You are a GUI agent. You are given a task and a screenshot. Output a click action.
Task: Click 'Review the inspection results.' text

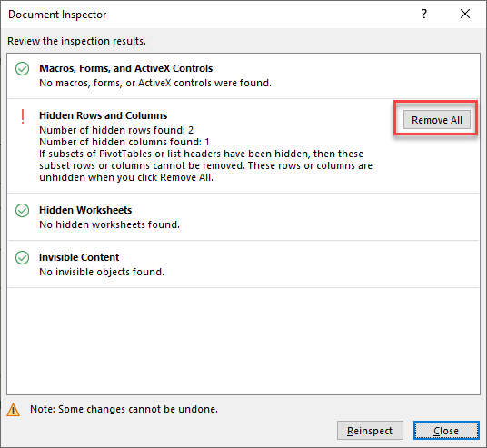76,41
